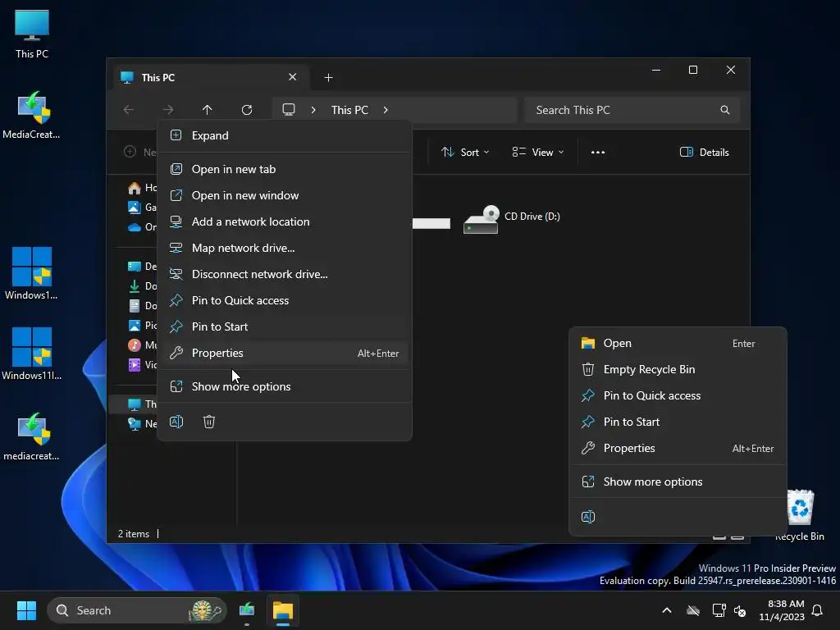Pin Recycle Bin to Quick access
840x630 pixels.
[678, 396]
